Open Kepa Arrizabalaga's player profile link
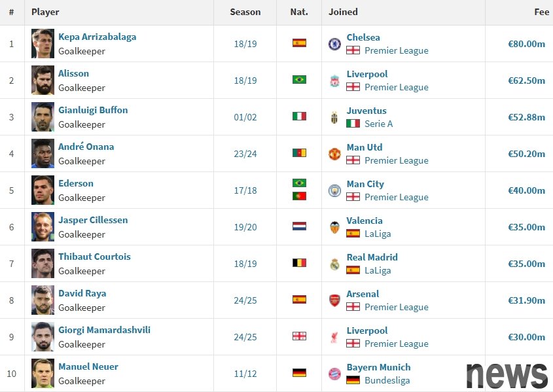Screen dimensions: 553x392 97,37
